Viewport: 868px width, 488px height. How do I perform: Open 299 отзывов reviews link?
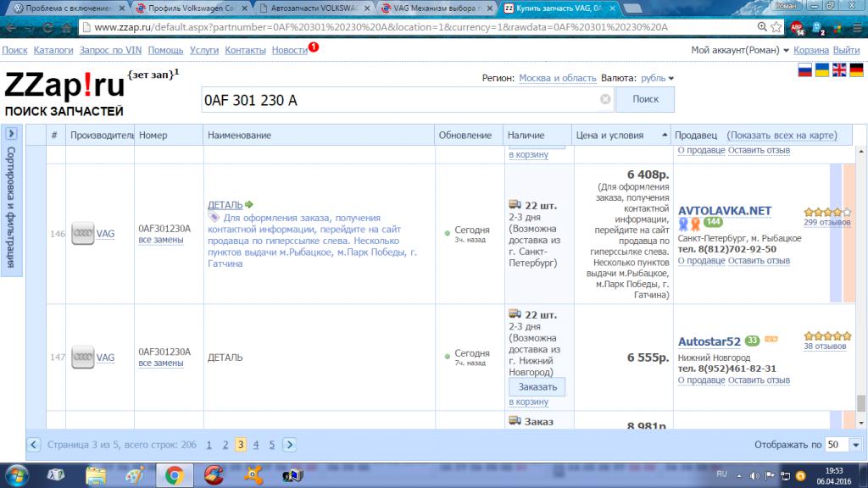point(827,222)
